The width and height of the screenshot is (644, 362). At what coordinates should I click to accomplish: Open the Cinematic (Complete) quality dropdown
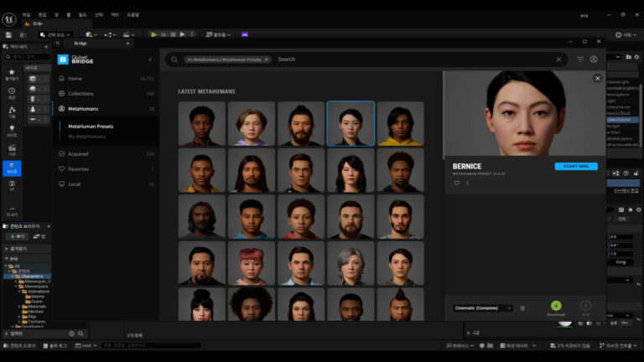coord(482,308)
